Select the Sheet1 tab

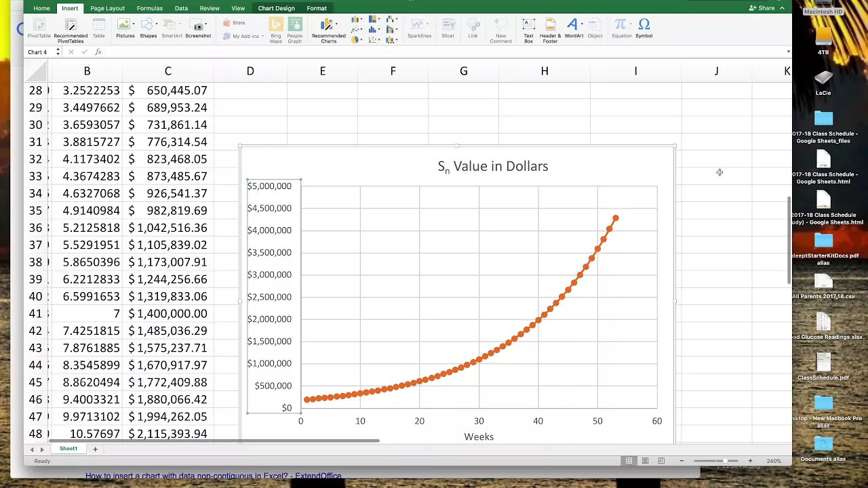68,449
